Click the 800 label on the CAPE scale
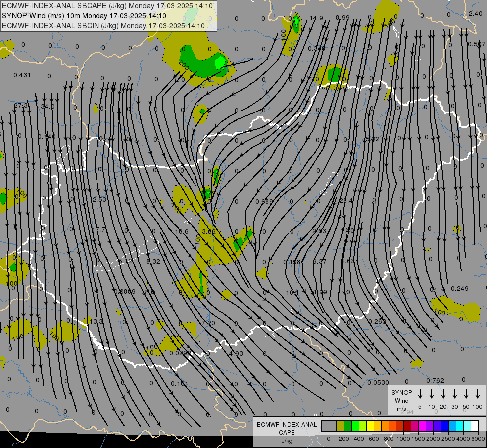 coord(389,439)
